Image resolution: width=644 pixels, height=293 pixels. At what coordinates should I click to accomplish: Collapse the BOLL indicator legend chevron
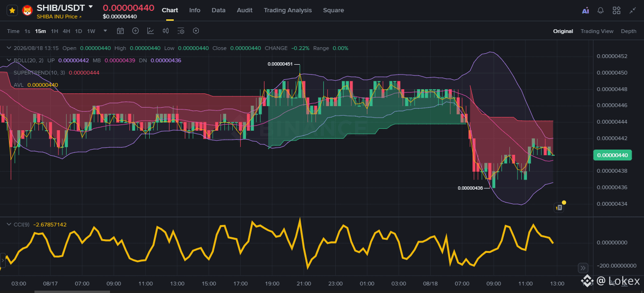pyautogui.click(x=8, y=60)
